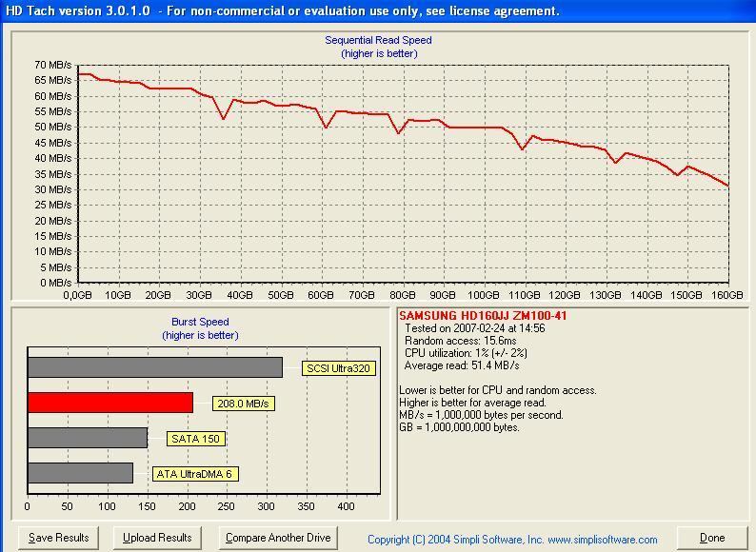This screenshot has width=756, height=552.
Task: Select the ATA UltraDMA 6 yellow label
Action: 195,474
